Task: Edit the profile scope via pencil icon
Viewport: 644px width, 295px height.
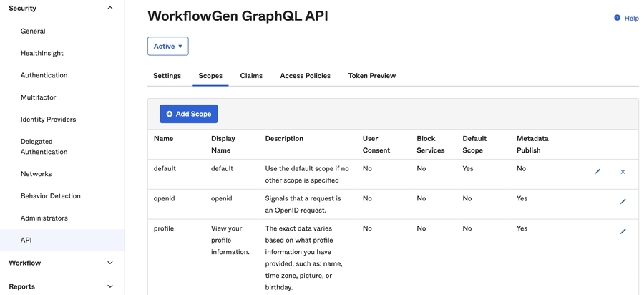Action: (623, 232)
